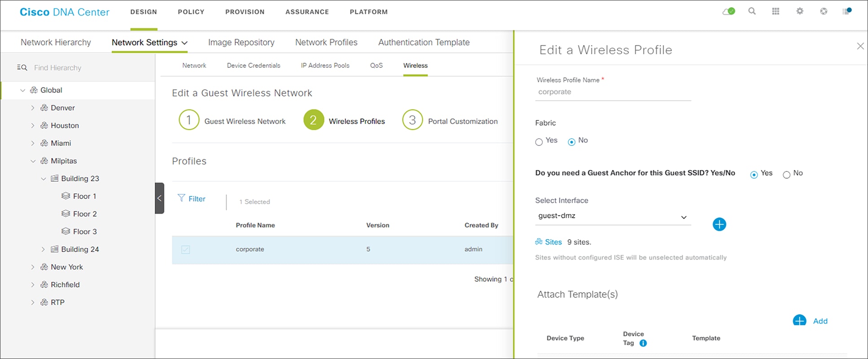Click the Sites link

click(554, 242)
